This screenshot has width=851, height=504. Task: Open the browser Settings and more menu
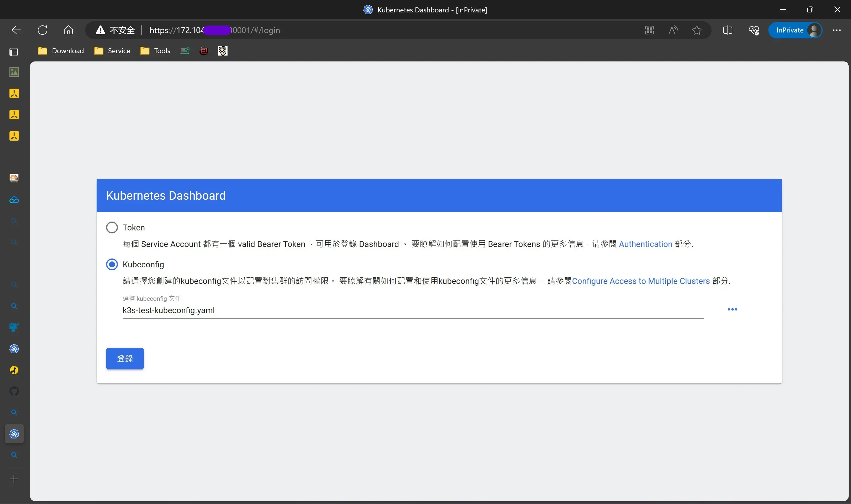(x=837, y=30)
